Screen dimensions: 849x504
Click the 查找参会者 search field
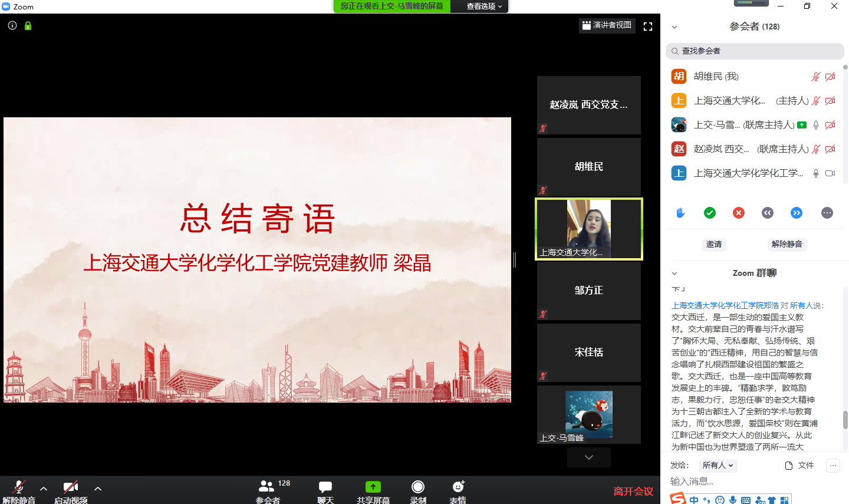pos(755,51)
